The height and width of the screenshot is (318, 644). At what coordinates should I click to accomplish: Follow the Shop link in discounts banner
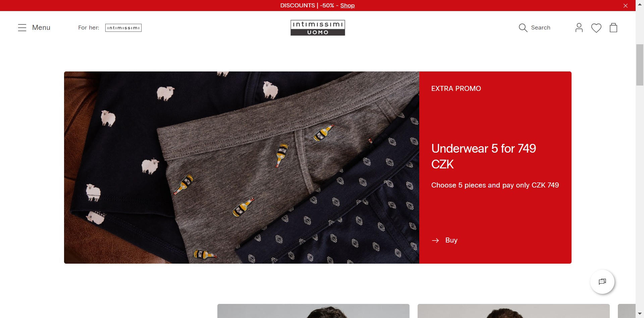point(347,5)
